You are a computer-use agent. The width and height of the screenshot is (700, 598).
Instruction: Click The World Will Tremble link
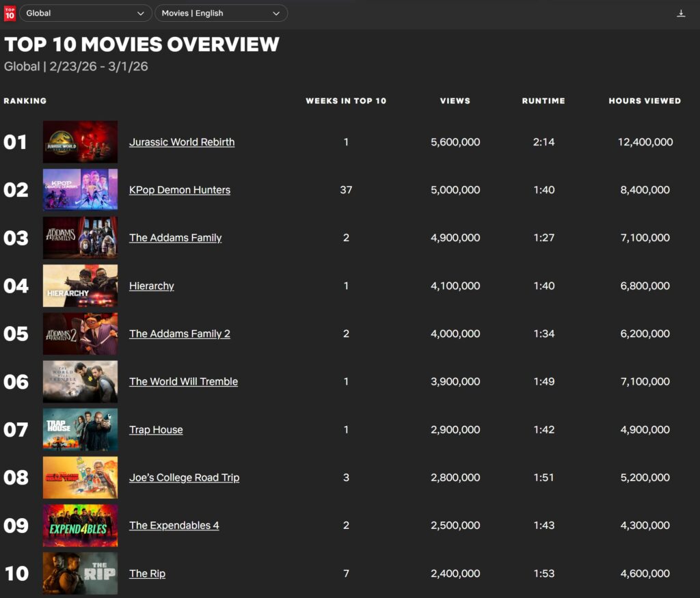[184, 381]
